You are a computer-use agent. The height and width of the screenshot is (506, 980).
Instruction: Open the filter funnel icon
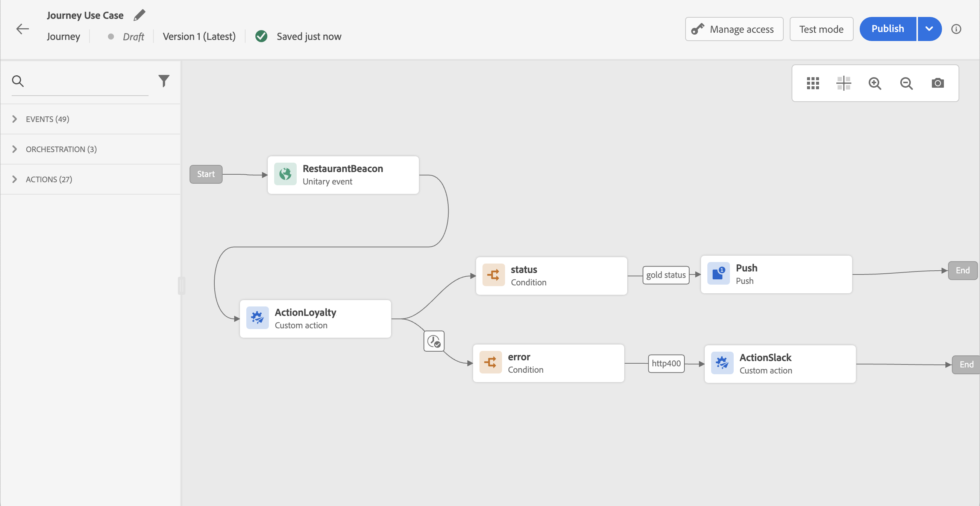164,81
